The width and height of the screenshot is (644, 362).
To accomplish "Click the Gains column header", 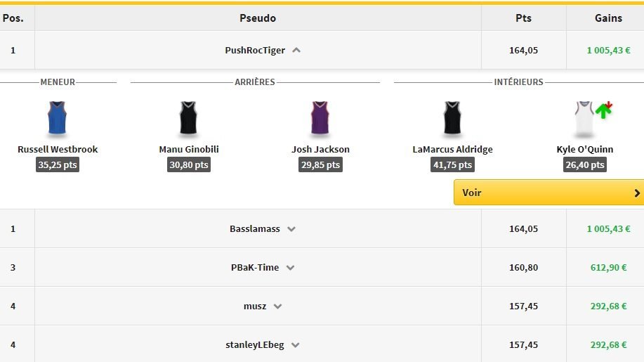I will tap(608, 18).
